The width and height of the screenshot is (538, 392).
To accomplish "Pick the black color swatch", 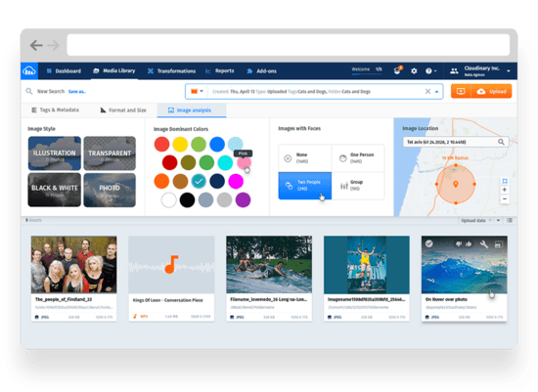I will click(188, 199).
